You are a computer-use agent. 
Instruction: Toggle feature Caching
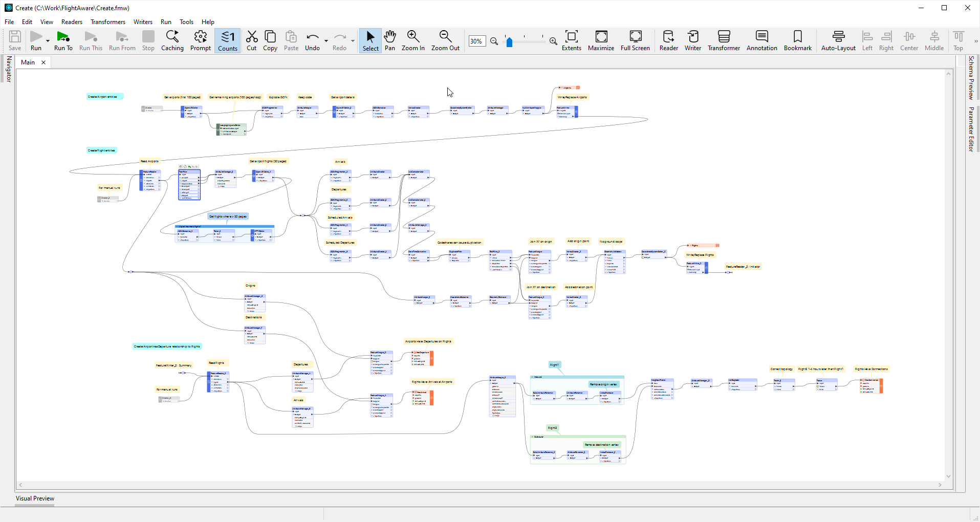(172, 40)
